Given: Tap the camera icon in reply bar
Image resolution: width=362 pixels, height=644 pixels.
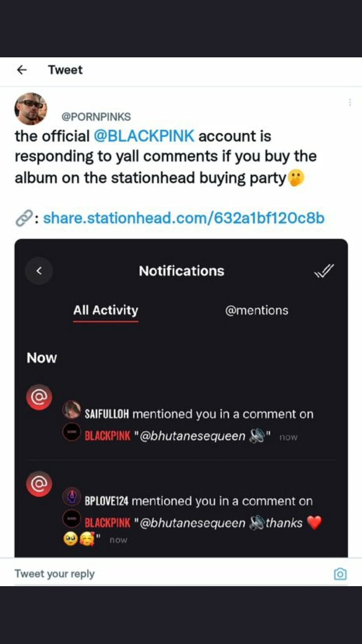Looking at the screenshot, I should [x=340, y=574].
